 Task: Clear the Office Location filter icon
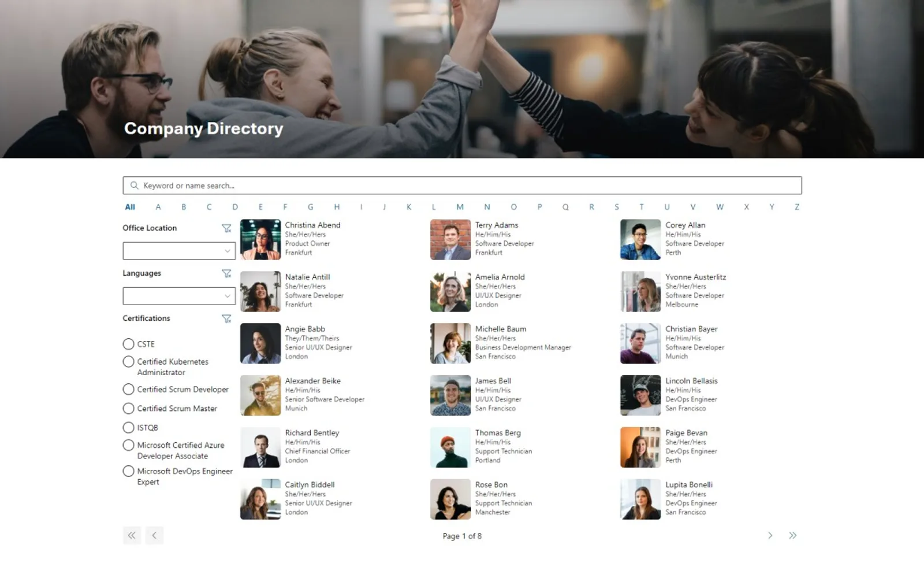coord(226,228)
